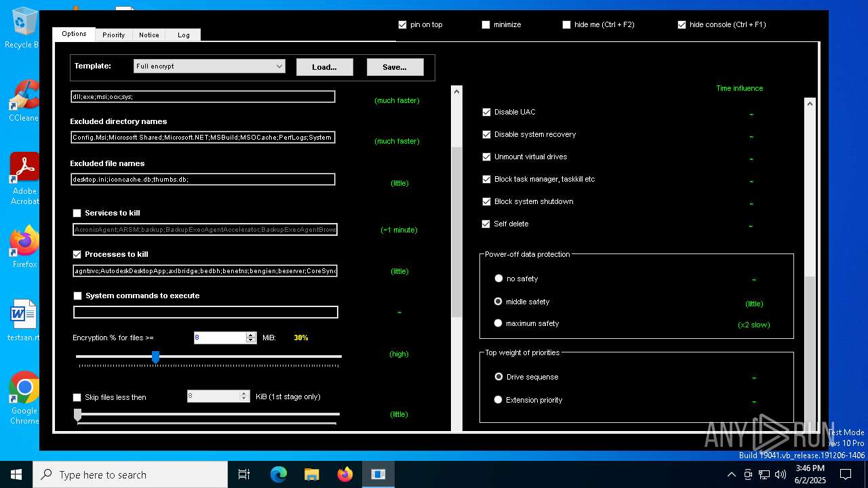
Task: Open Firefox from taskbar
Action: tap(345, 474)
